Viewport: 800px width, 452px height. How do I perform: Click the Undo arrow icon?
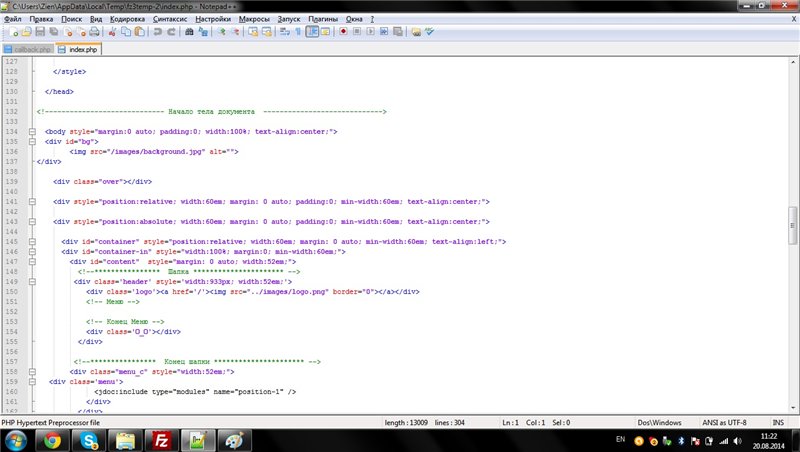click(157, 32)
